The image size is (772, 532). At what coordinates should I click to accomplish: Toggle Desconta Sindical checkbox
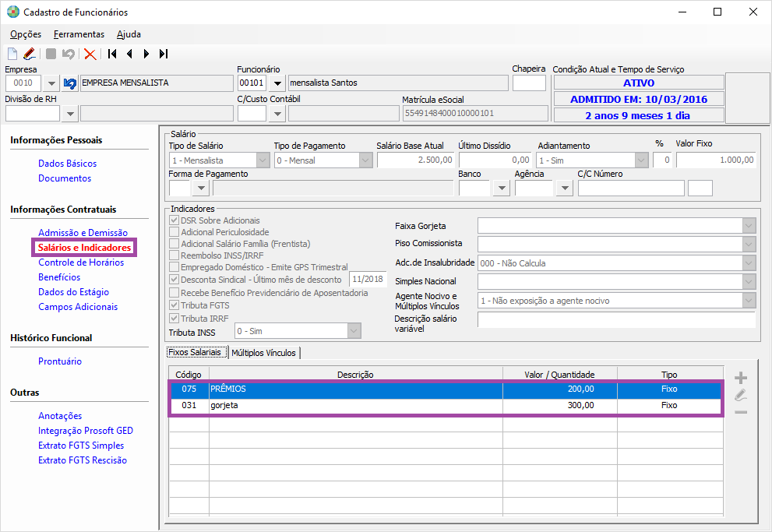pyautogui.click(x=174, y=280)
